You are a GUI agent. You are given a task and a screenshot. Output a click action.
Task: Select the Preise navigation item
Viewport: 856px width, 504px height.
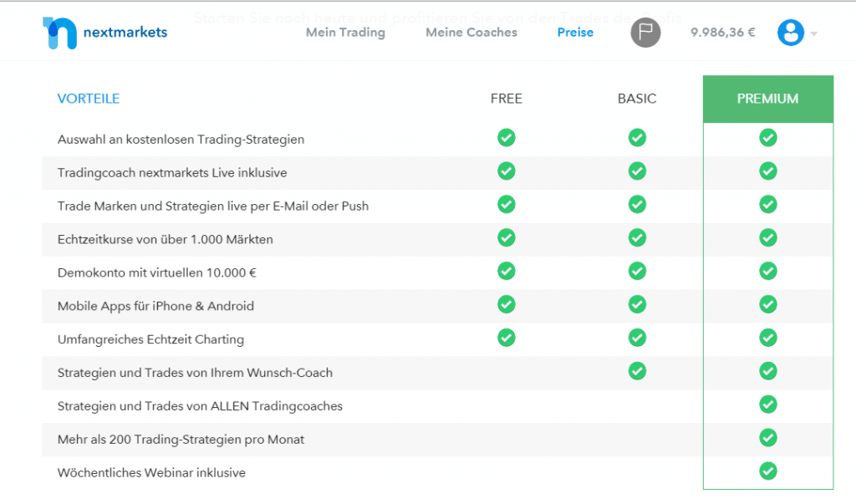(x=575, y=33)
